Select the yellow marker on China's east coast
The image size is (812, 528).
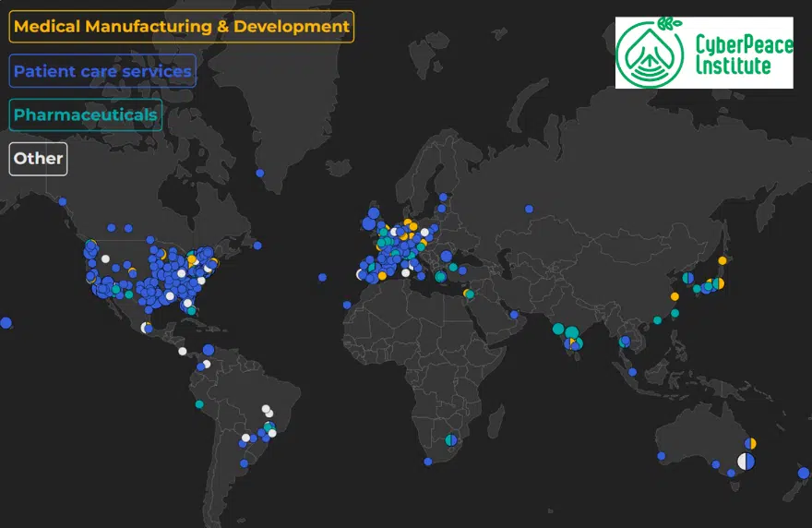coord(675,296)
